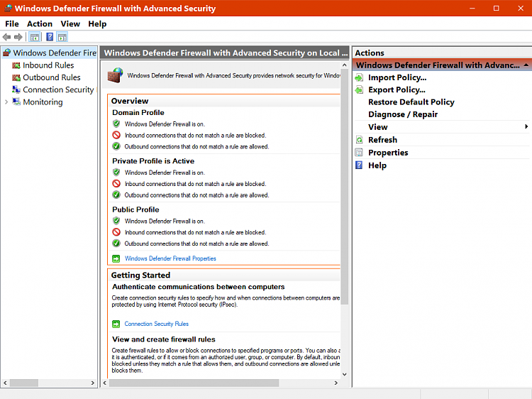Select Monitoring in the tree
This screenshot has height=399, width=532.
(x=43, y=102)
